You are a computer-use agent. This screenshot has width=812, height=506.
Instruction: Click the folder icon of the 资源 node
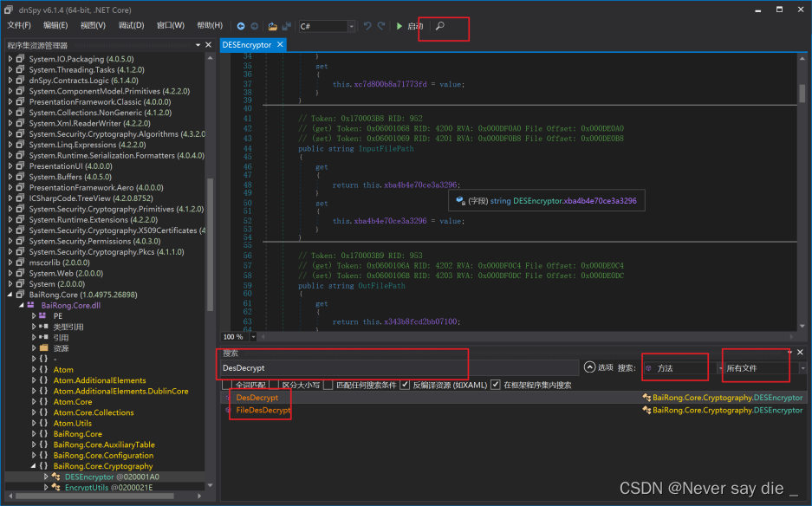(43, 348)
